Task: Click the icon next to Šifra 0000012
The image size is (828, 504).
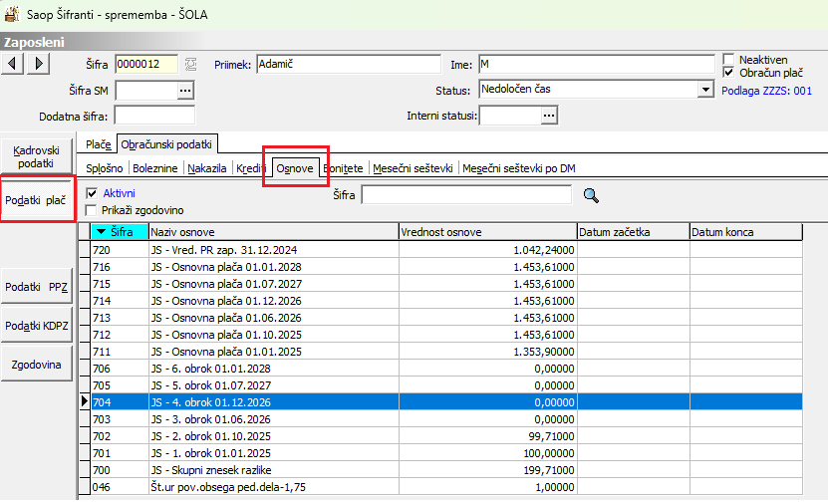Action: 192,65
